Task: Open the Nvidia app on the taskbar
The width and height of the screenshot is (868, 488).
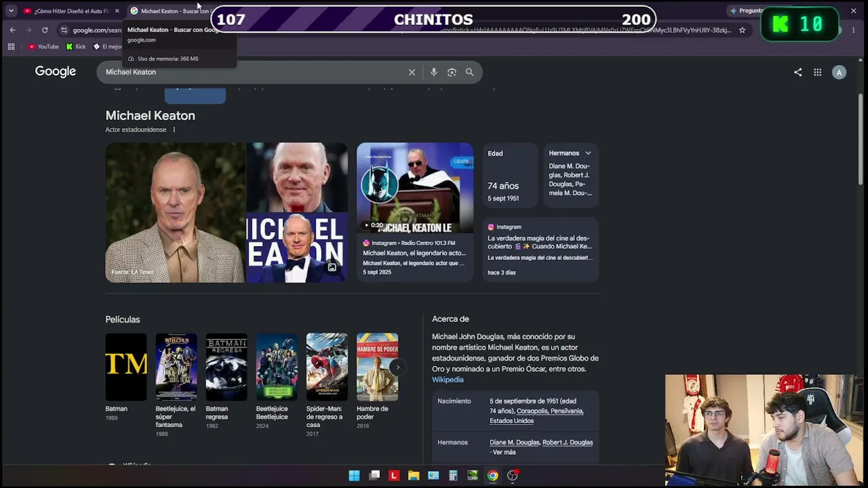Action: tap(473, 476)
